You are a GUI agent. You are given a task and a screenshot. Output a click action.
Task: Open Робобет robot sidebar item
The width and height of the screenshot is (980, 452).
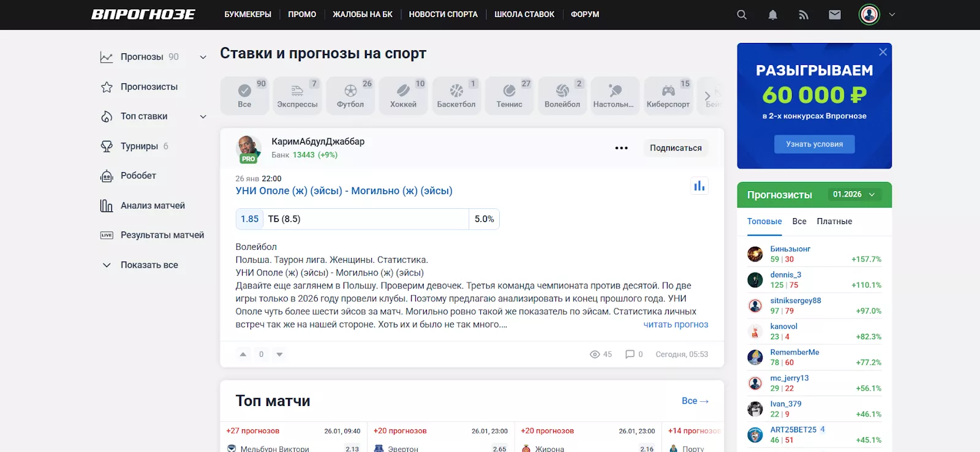coord(128,176)
